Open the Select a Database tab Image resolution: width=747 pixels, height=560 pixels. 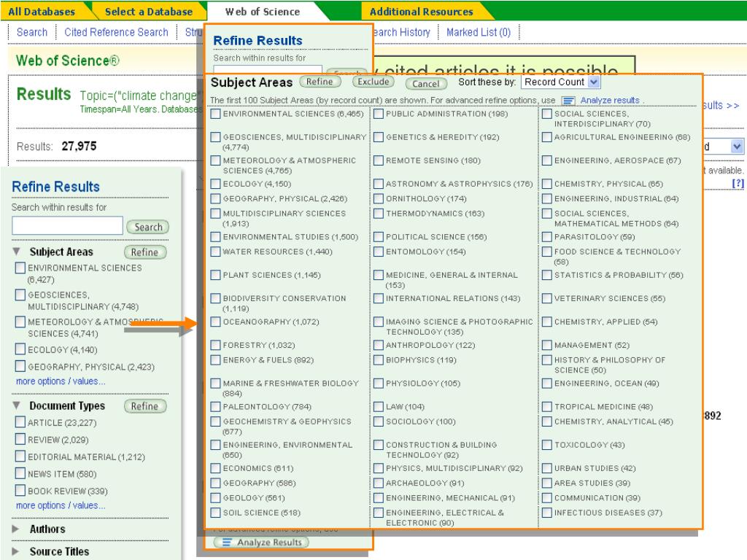pyautogui.click(x=149, y=12)
